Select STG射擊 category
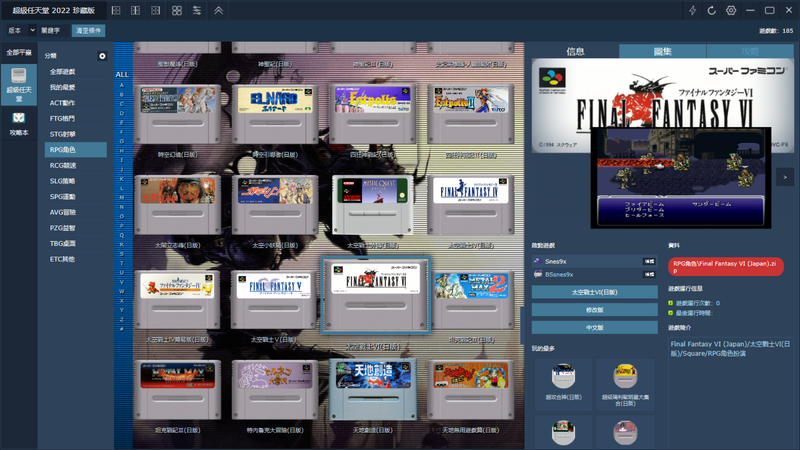The height and width of the screenshot is (450, 800). (x=76, y=134)
